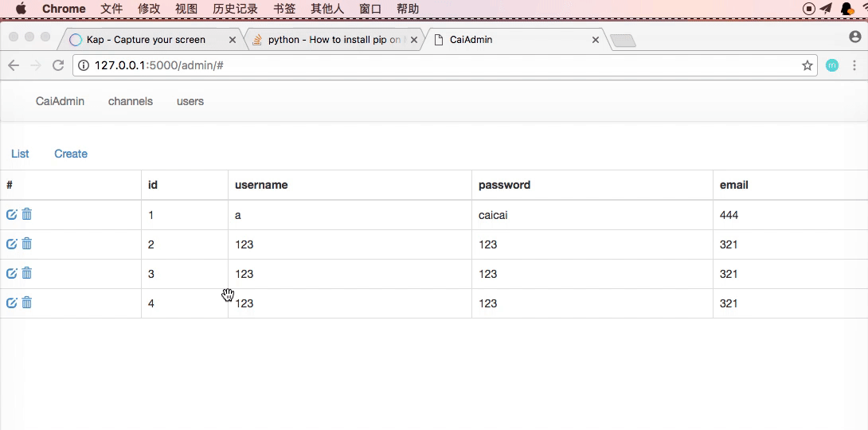868x430 pixels.
Task: Edit the user row with id 2
Action: (12, 244)
